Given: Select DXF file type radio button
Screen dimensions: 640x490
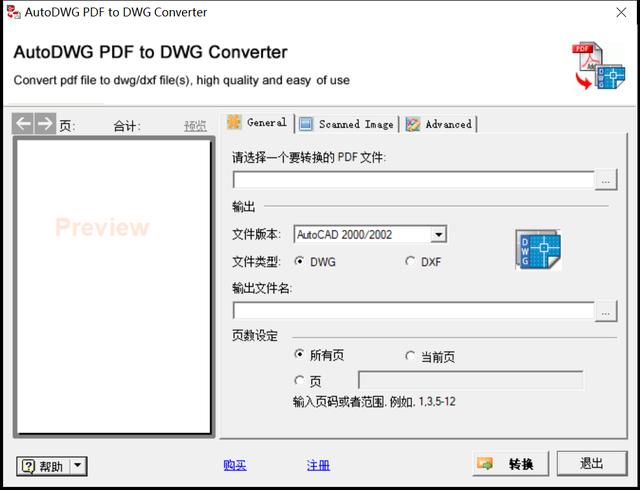Looking at the screenshot, I should pyautogui.click(x=410, y=261).
